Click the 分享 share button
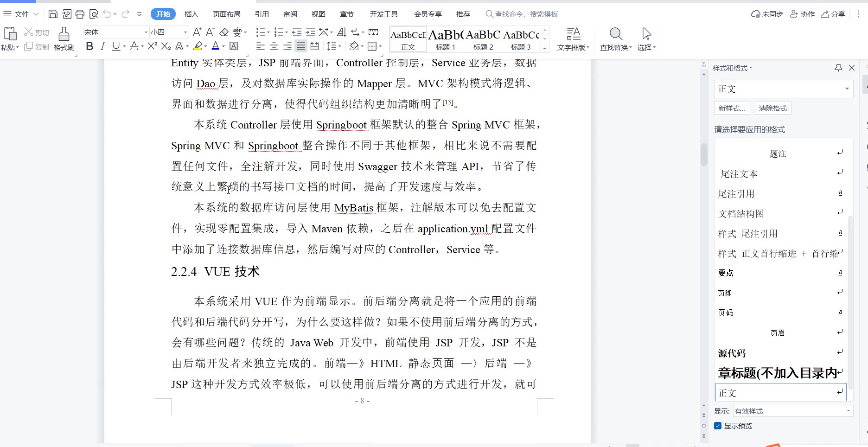The image size is (868, 447). tap(833, 14)
